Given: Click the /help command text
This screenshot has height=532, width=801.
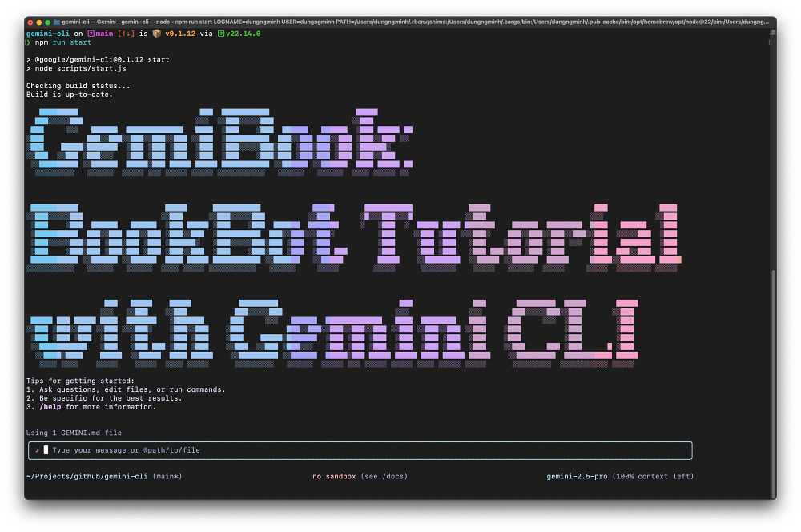Looking at the screenshot, I should [50, 406].
